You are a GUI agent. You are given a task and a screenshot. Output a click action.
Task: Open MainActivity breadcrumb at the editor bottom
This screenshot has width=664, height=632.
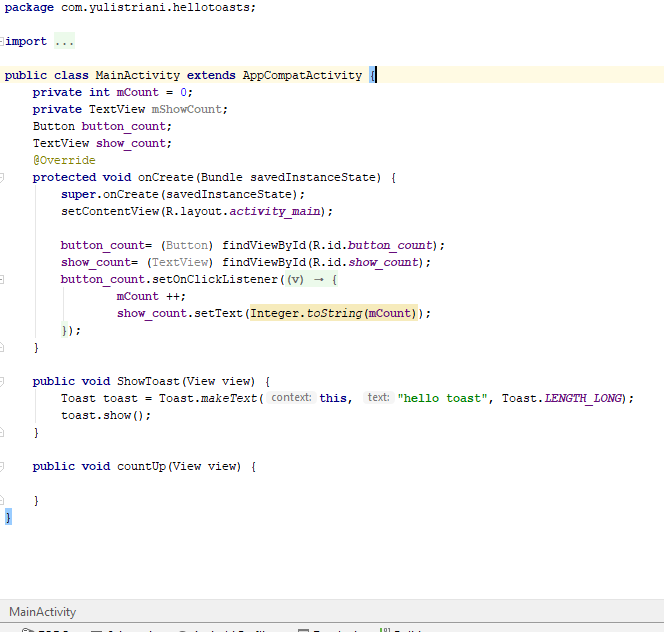[x=42, y=612]
